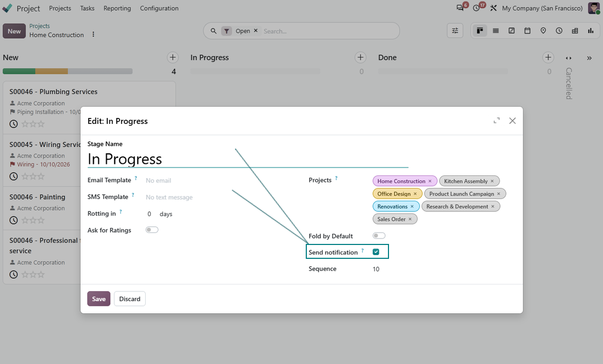Add task in New column
603x364 pixels.
[x=173, y=57]
